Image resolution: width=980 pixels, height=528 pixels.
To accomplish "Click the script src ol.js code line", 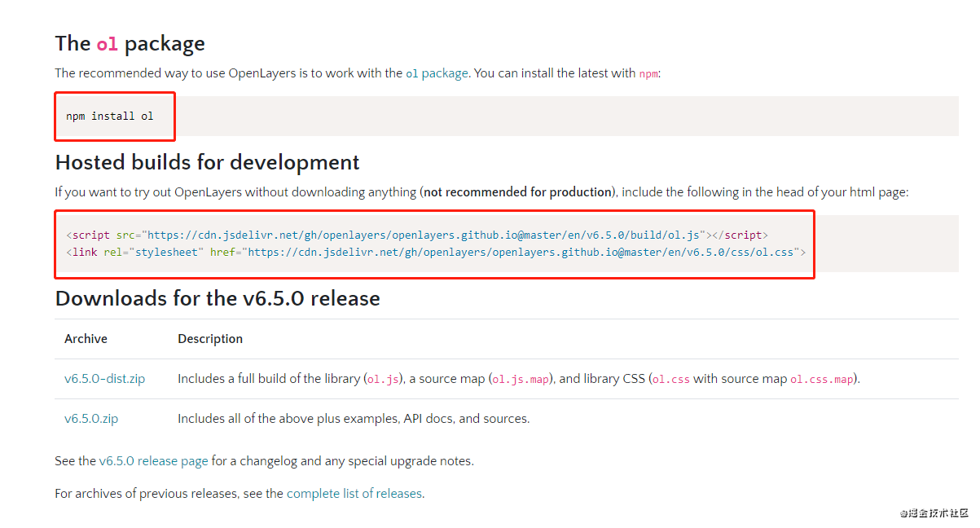I will [x=417, y=235].
